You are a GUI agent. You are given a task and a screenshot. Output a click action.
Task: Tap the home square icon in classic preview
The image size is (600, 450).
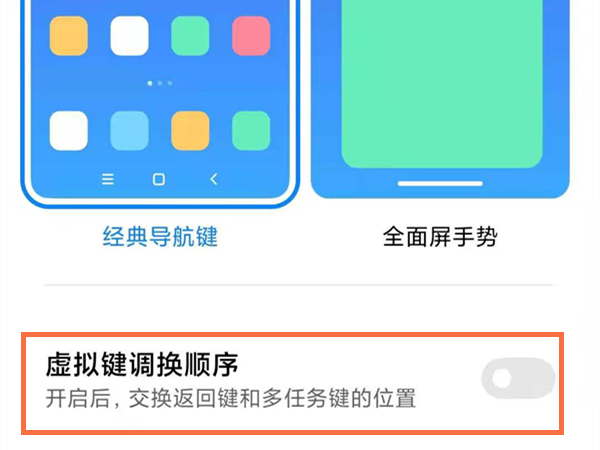click(x=159, y=179)
